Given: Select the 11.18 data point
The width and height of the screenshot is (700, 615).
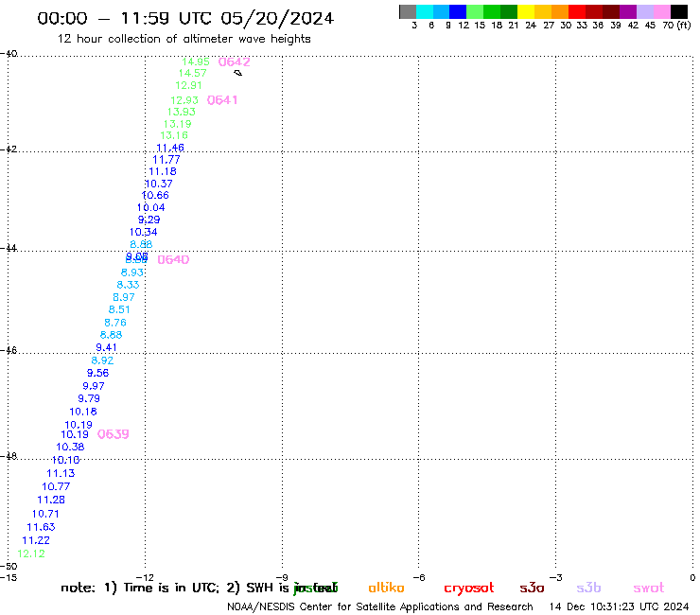Looking at the screenshot, I should [x=163, y=171].
